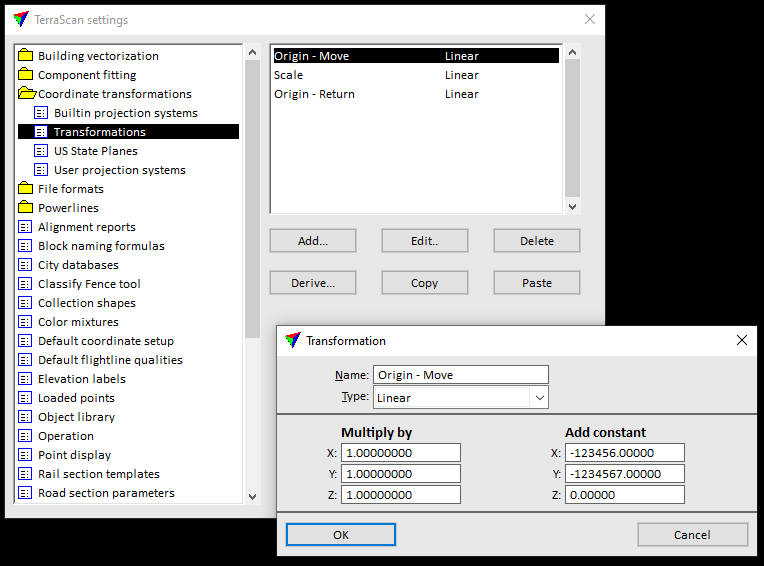
Task: Select the Origin - Return list entry
Action: 314,94
